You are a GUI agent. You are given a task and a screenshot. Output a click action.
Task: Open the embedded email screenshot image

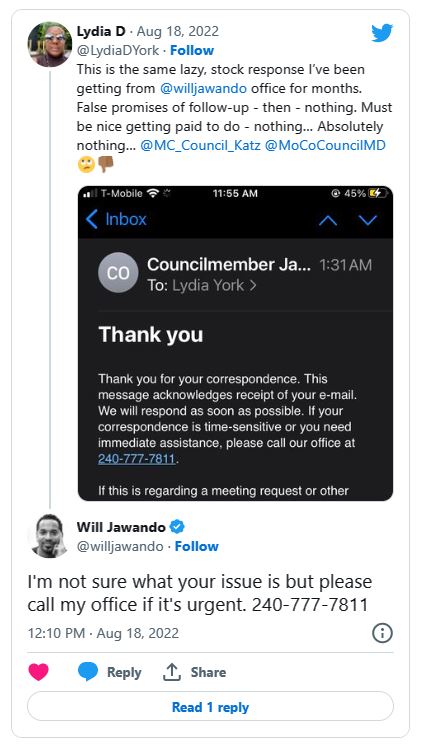pyautogui.click(x=235, y=343)
